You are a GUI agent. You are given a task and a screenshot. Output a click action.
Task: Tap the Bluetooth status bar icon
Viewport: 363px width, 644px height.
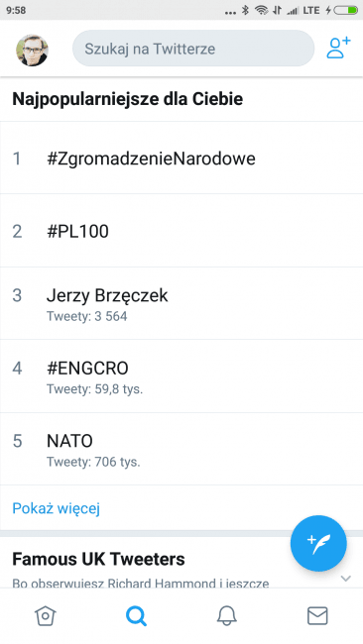[x=245, y=10]
